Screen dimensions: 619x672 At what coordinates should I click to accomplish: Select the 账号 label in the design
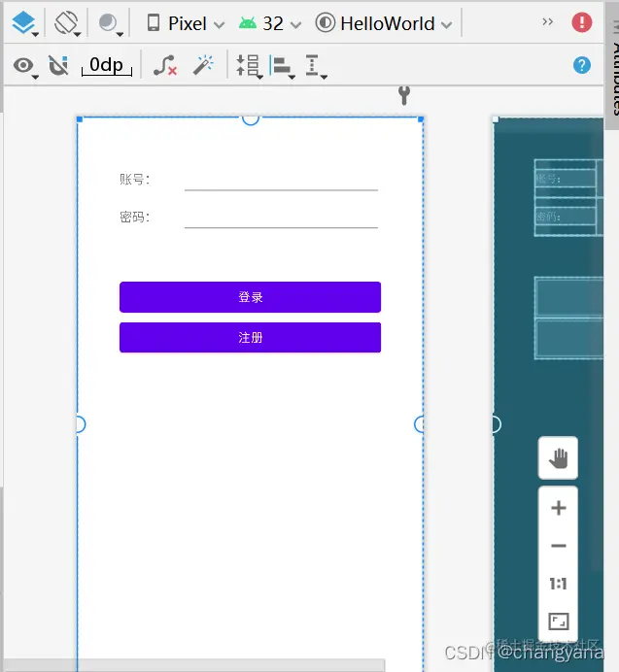tap(134, 179)
